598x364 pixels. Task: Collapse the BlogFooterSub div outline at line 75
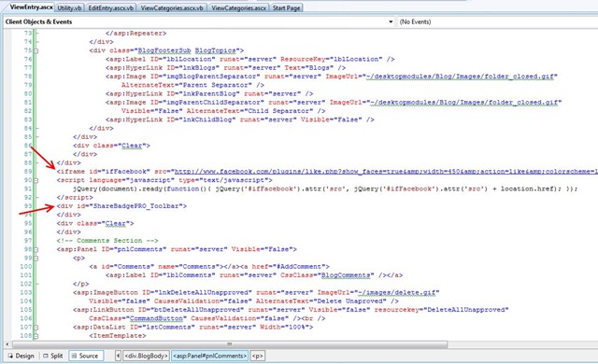pos(36,50)
